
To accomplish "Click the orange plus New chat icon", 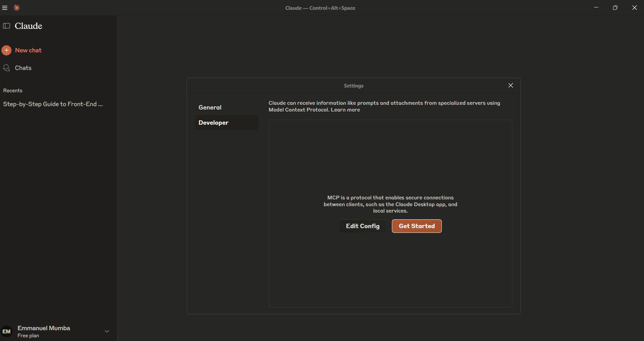I will click(6, 50).
